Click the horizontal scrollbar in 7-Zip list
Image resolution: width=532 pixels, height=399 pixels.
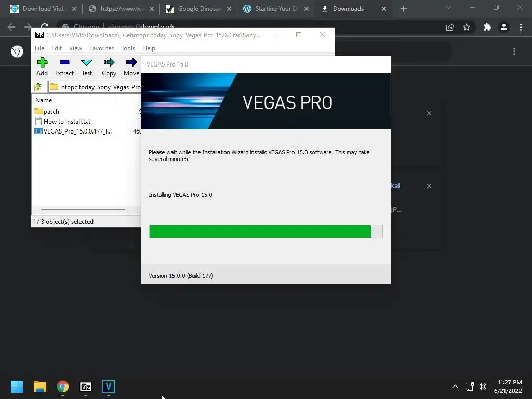point(83,210)
